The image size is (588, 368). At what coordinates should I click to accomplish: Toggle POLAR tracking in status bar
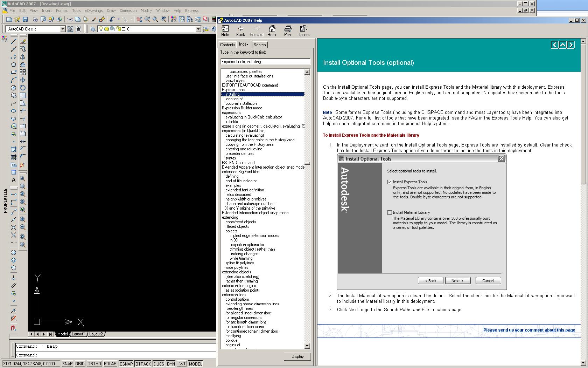pos(110,364)
